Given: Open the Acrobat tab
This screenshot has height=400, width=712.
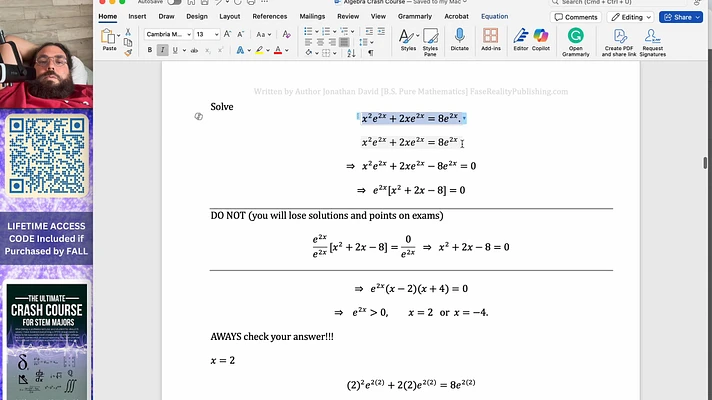Looking at the screenshot, I should click(x=456, y=16).
